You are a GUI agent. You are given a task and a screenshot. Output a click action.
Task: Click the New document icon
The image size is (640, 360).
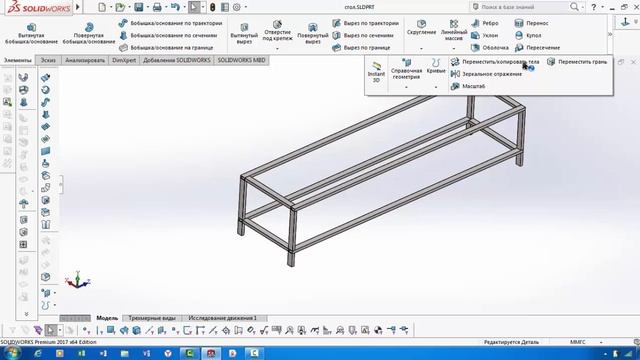coord(102,7)
